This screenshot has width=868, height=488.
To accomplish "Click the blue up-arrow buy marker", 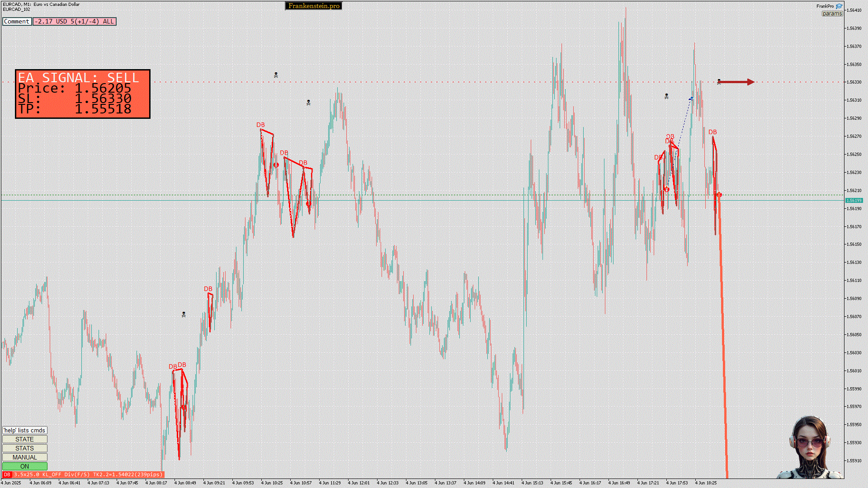I will point(691,98).
